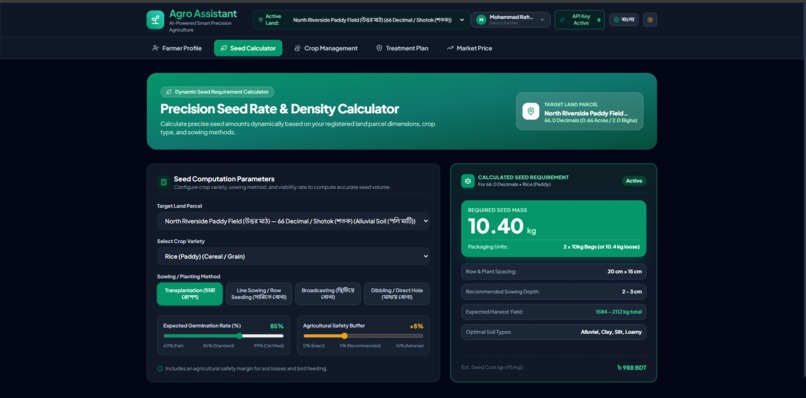
Task: Click the Farmer Profile person icon
Action: [155, 48]
